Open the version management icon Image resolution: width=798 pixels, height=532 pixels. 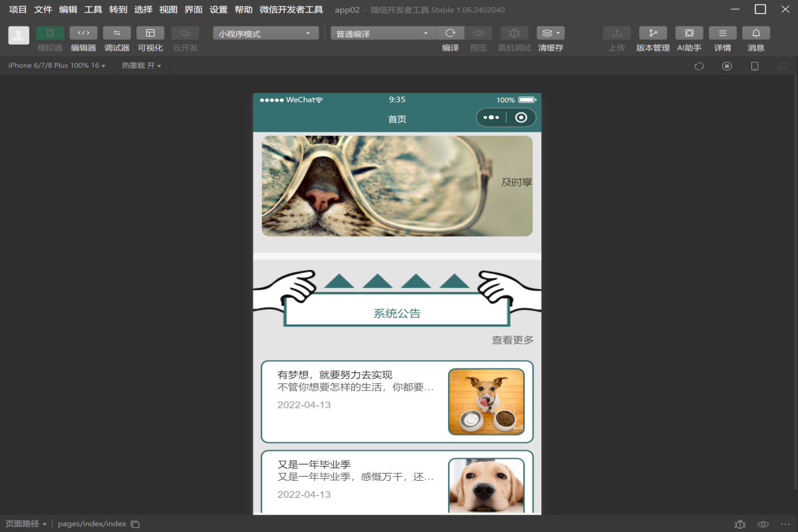[652, 33]
